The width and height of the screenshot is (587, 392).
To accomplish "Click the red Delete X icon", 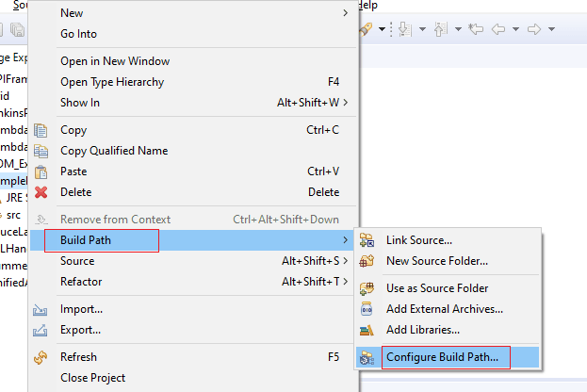I will click(41, 192).
